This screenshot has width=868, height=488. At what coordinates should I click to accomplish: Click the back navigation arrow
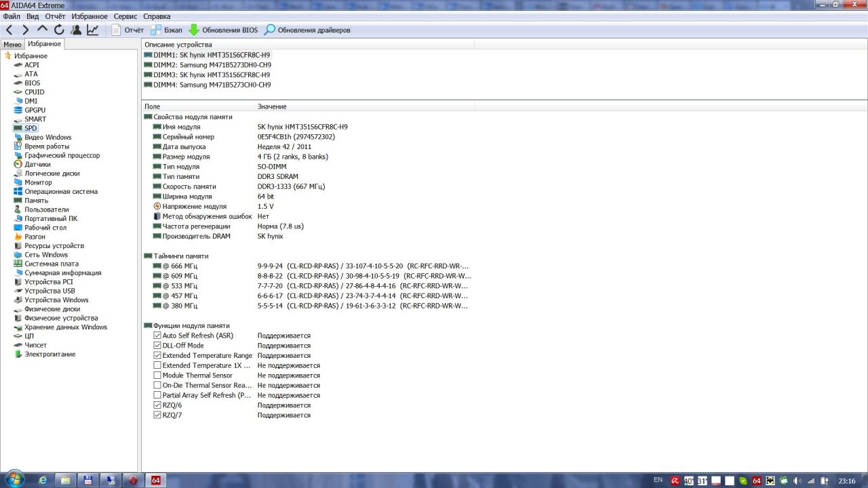pyautogui.click(x=9, y=30)
